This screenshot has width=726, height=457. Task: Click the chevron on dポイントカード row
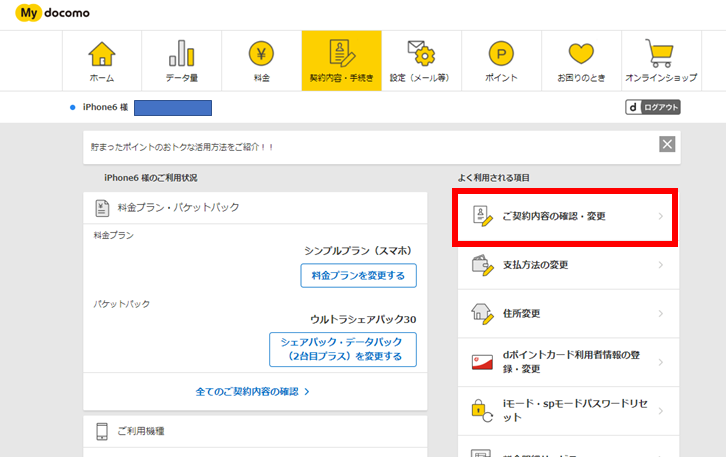(x=661, y=362)
